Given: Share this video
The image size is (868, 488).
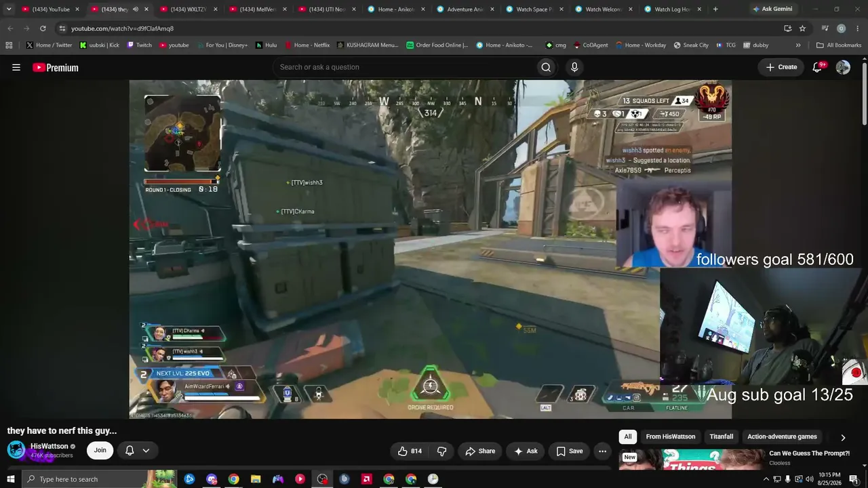Looking at the screenshot, I should [479, 451].
